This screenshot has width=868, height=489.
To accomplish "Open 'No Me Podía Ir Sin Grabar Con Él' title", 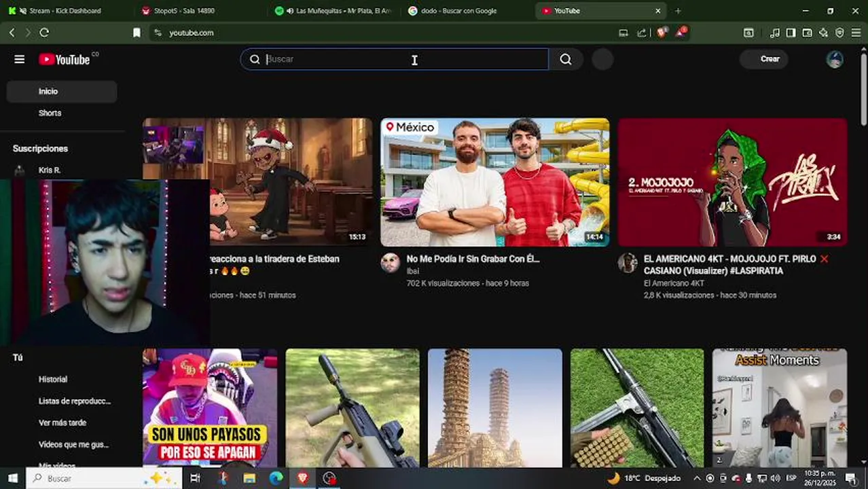I will pyautogui.click(x=473, y=259).
